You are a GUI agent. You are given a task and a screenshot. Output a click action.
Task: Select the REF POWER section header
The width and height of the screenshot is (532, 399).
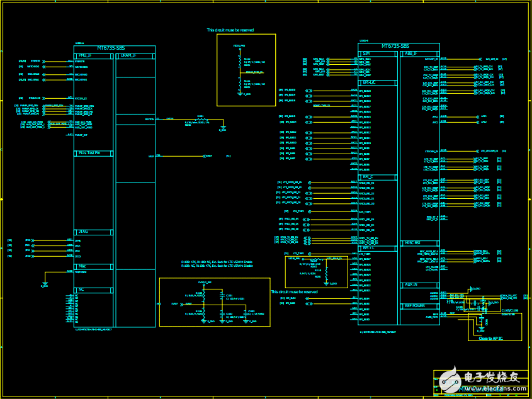(414, 306)
